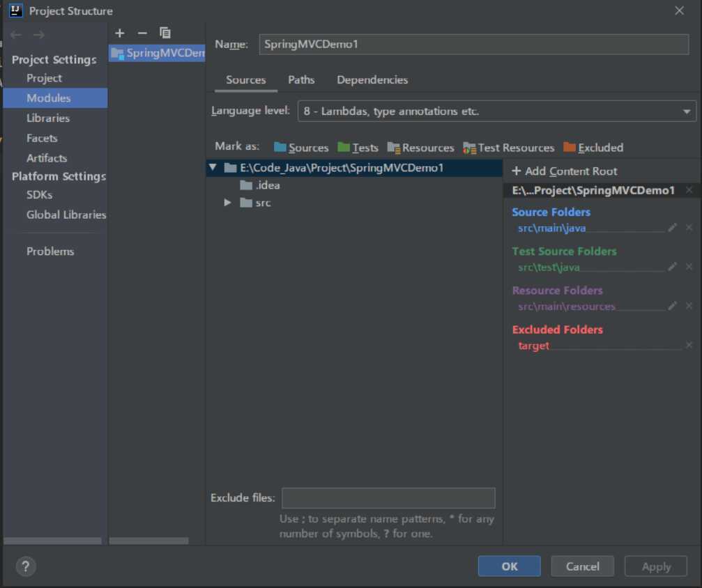The image size is (702, 588).
Task: Click the src\main\resources folder link
Action: (x=566, y=307)
